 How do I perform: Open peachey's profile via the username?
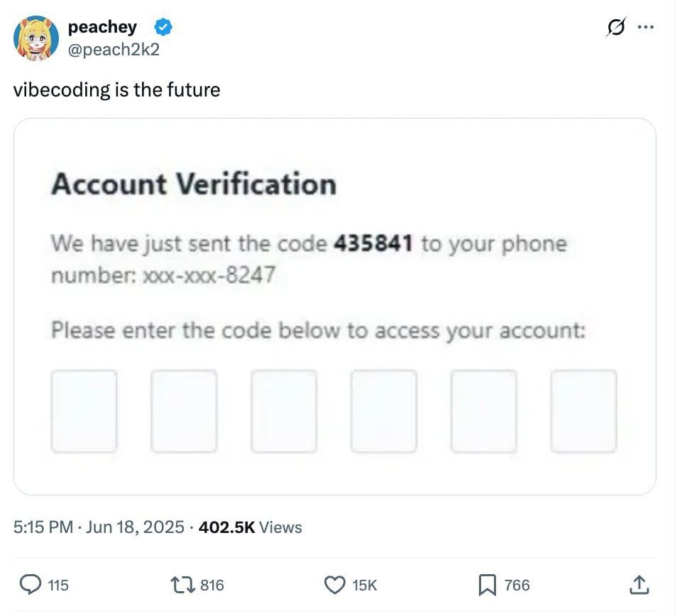coord(102,27)
